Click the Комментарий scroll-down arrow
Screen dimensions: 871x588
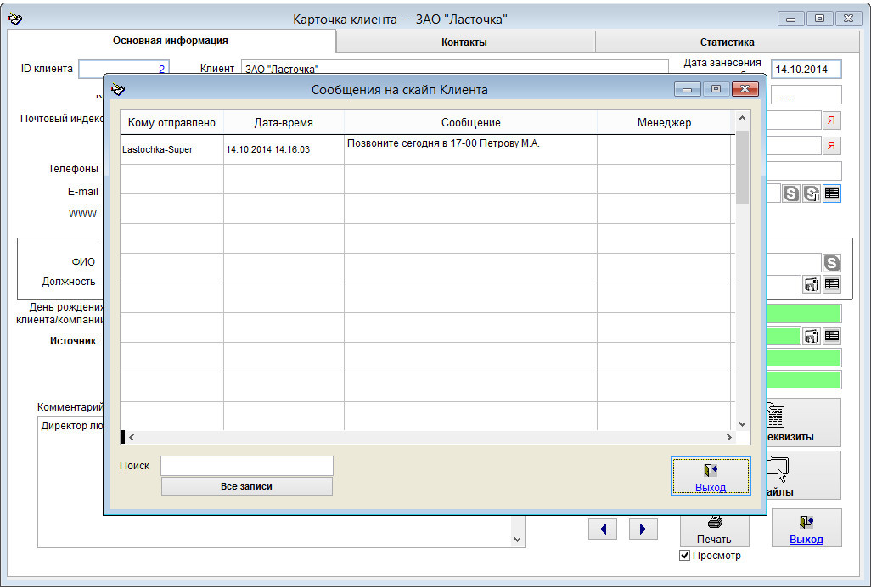click(x=518, y=540)
